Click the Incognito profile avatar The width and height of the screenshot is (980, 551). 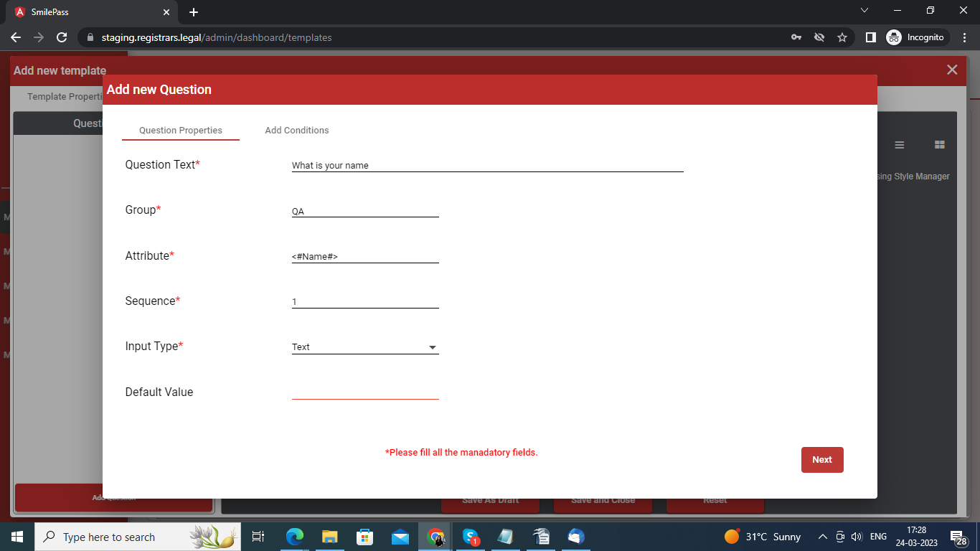[x=894, y=37]
